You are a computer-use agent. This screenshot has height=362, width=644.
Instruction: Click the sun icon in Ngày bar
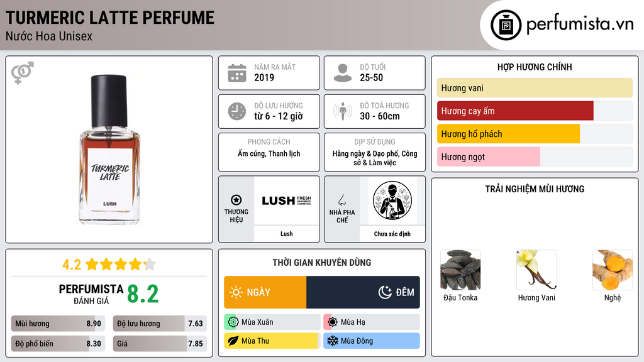(x=236, y=292)
